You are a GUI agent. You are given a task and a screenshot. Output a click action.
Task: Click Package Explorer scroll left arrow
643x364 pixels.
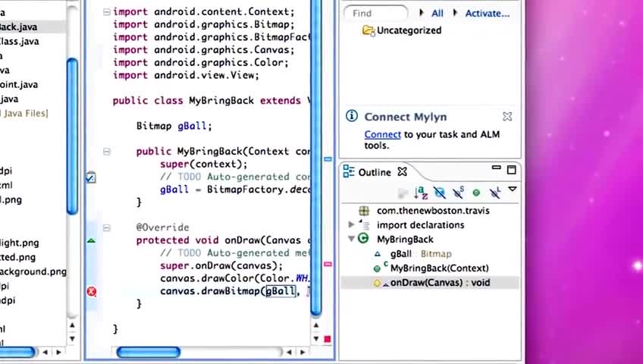pos(45,352)
